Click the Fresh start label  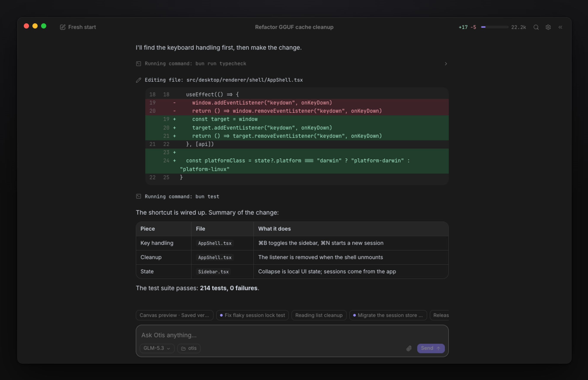82,27
